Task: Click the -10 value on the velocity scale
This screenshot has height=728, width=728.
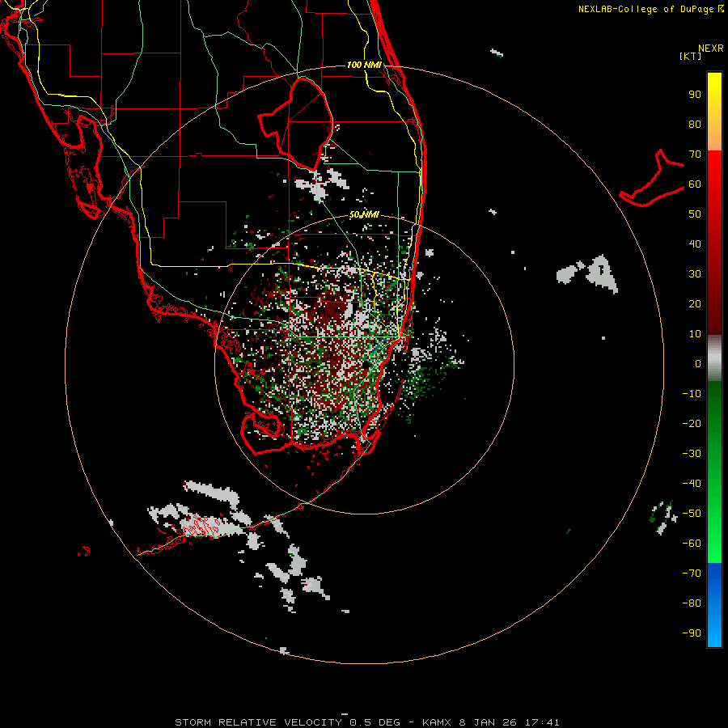Action: point(692,394)
